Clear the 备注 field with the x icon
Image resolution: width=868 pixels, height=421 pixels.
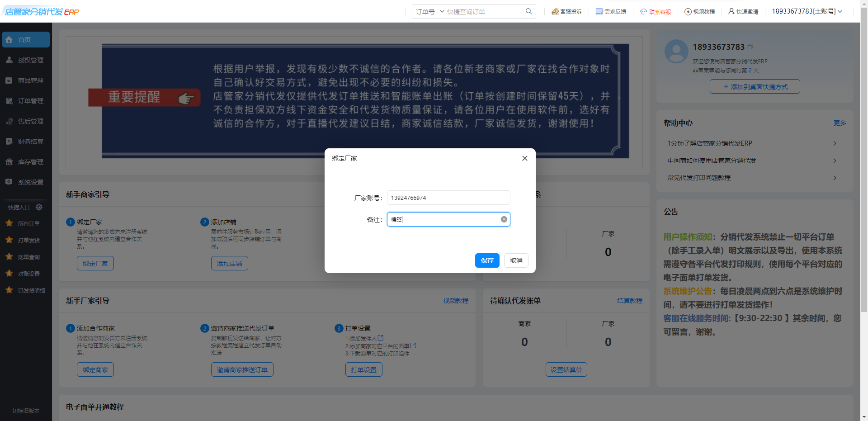pyautogui.click(x=504, y=219)
